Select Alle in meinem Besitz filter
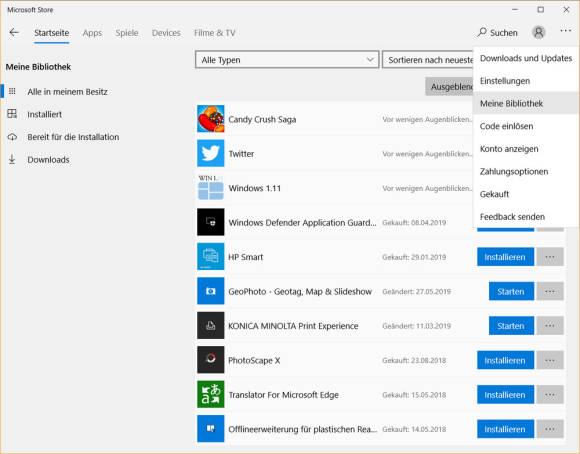580x454 pixels. 67,91
